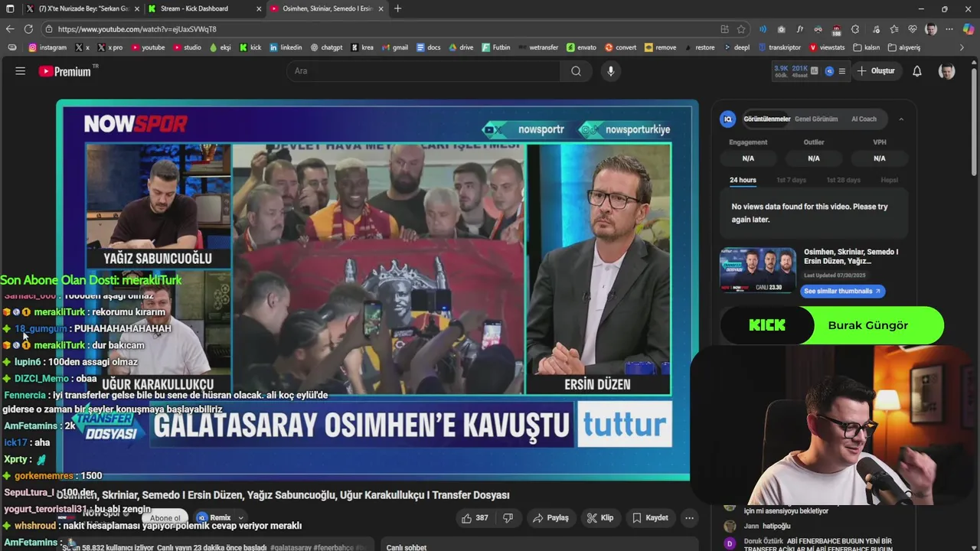
Task: Select the Hepsi range tab
Action: click(x=889, y=181)
